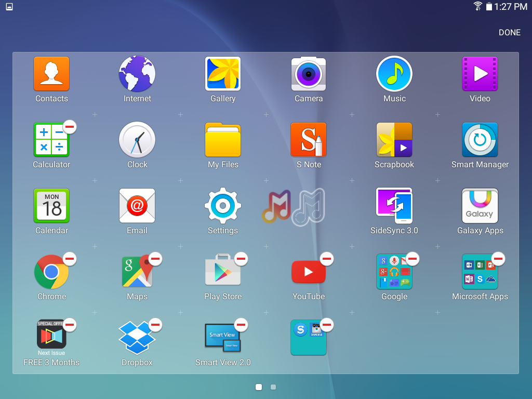Viewport: 532px width, 399px height.
Task: Open the Play Store icon
Action: click(223, 270)
